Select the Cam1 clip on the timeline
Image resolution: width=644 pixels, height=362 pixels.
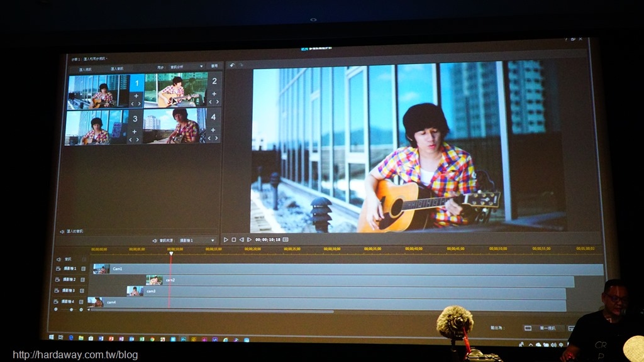[348, 269]
